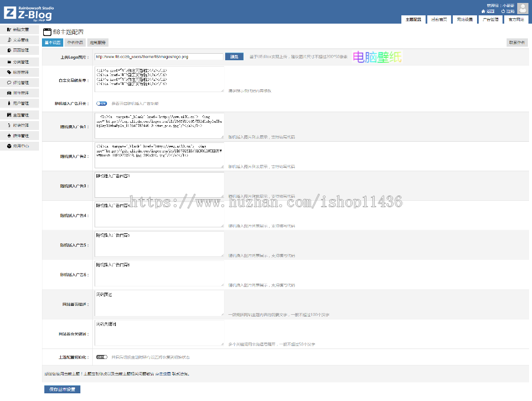Open category management via its folder icon
The height and width of the screenshot is (401, 532).
(x=8, y=61)
